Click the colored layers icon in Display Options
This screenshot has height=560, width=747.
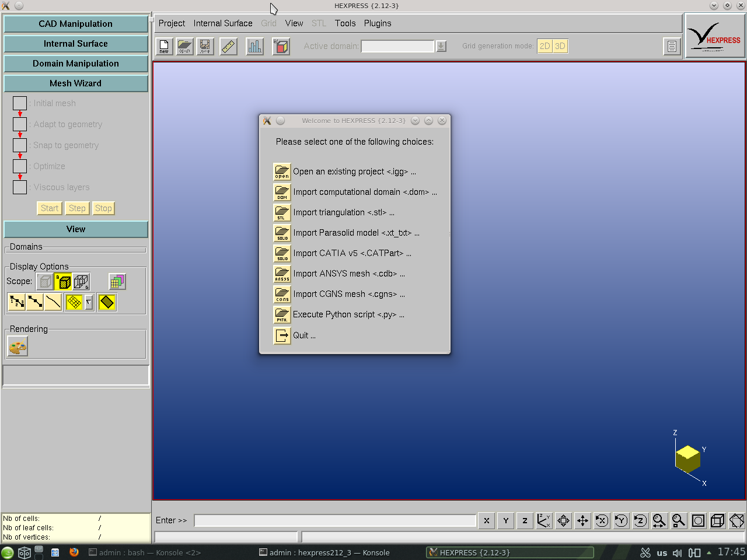click(x=117, y=282)
